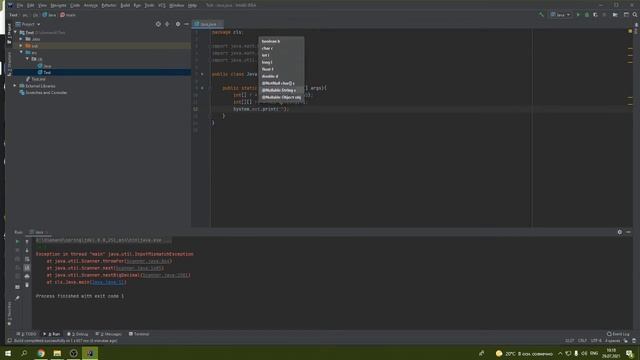Image resolution: width=640 pixels, height=360 pixels.
Task: Pin the Run tab
Action: click(17, 298)
